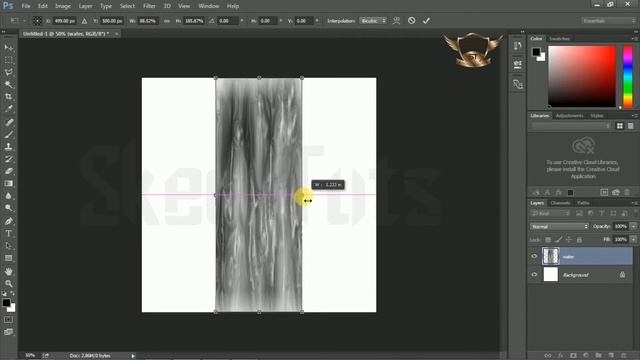
Task: Select the Zoom tool
Action: [9, 284]
